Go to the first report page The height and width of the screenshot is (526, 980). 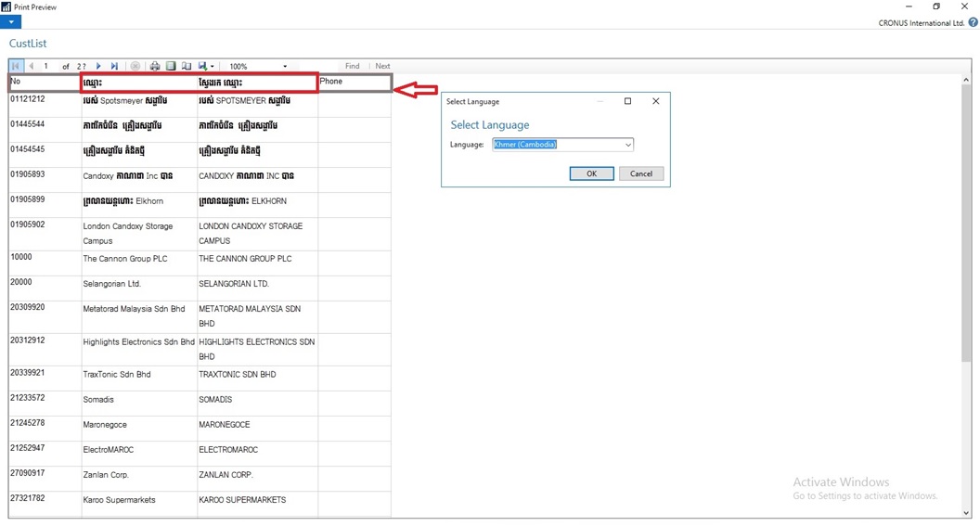(x=16, y=67)
